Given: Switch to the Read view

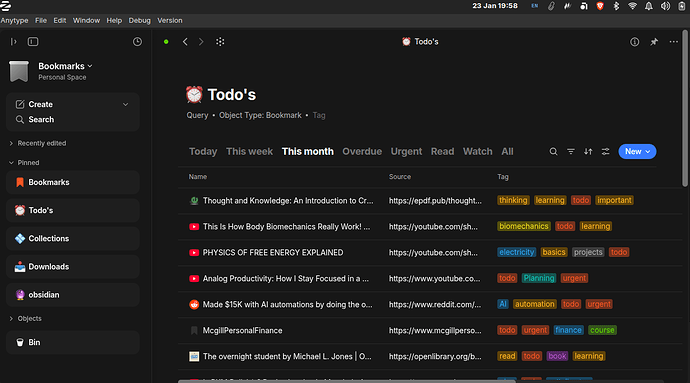Looking at the screenshot, I should coord(442,151).
